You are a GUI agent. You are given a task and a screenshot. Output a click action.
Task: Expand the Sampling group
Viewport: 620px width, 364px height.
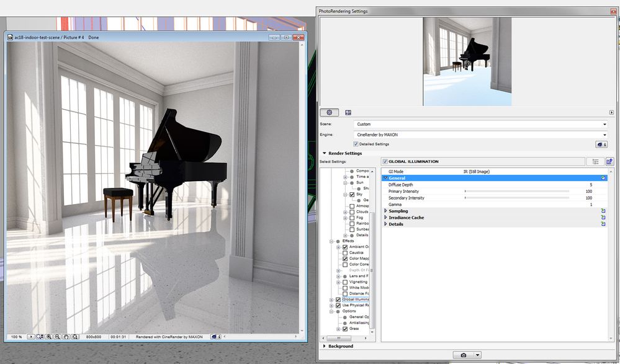click(385, 211)
